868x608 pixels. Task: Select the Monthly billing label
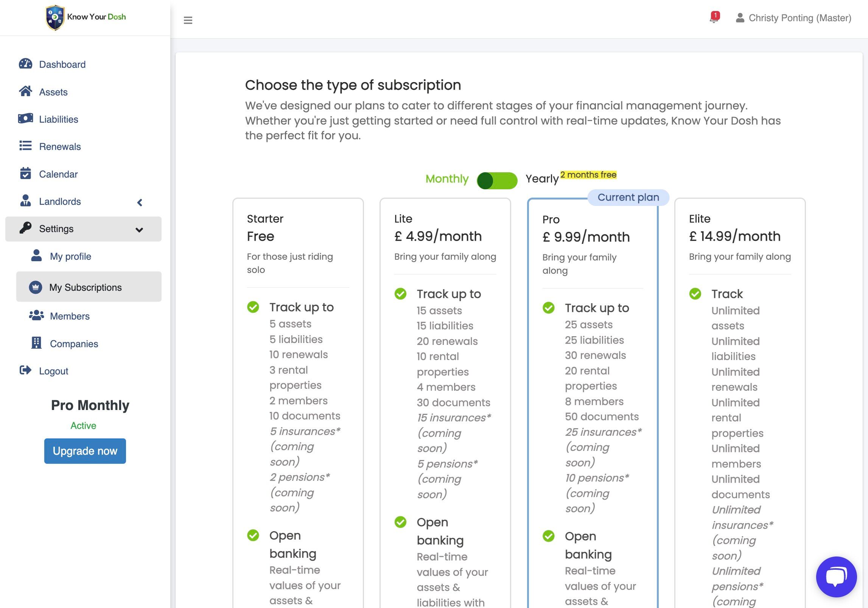point(446,179)
